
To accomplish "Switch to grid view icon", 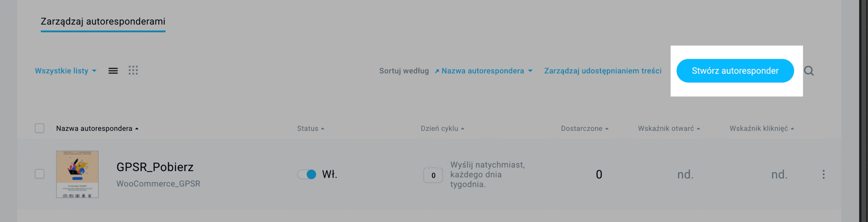I will click(133, 71).
